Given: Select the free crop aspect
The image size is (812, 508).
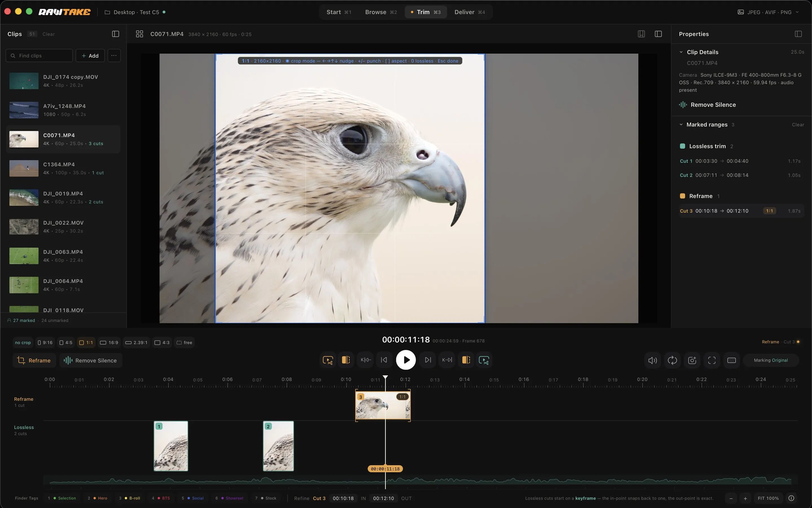Looking at the screenshot, I should point(185,343).
